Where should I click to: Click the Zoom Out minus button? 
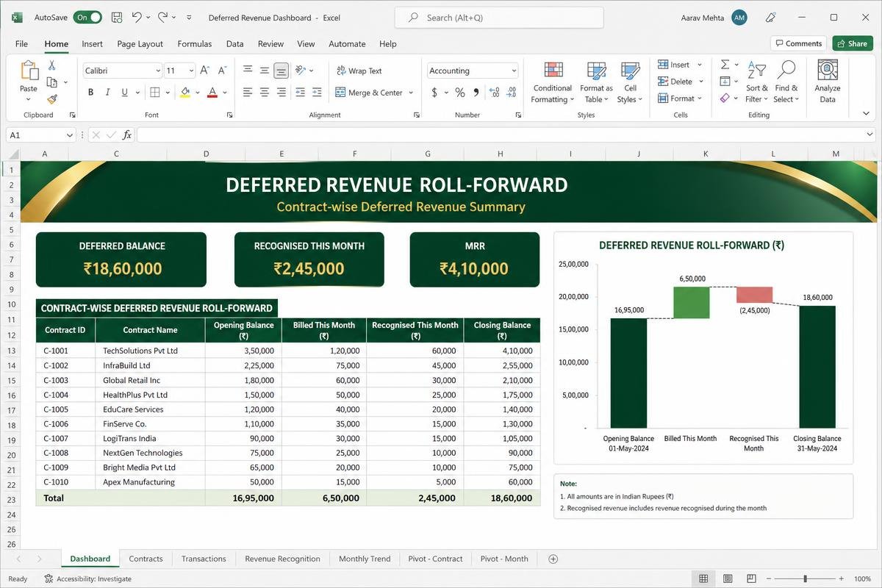770,578
